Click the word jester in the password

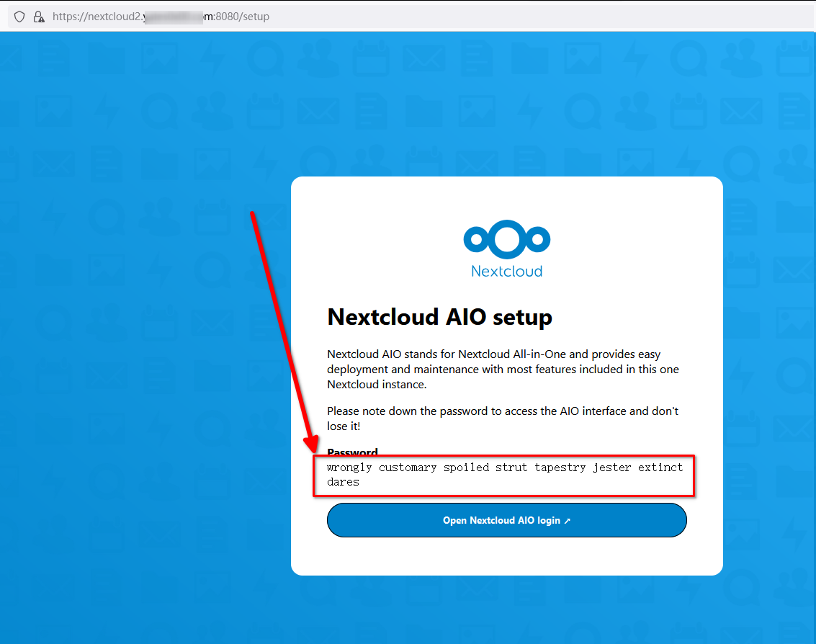pyautogui.click(x=612, y=468)
